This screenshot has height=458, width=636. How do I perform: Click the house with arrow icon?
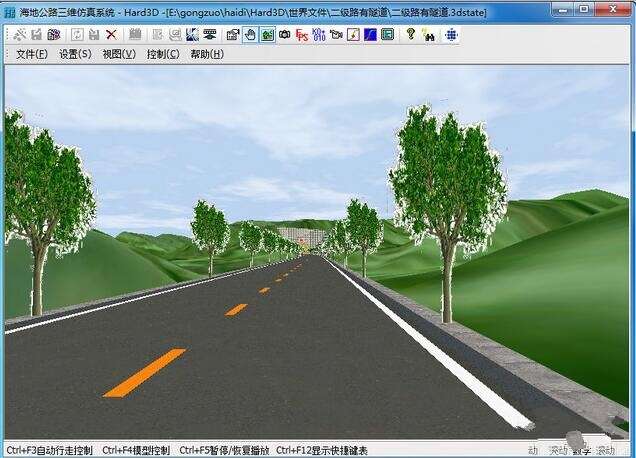(233, 35)
